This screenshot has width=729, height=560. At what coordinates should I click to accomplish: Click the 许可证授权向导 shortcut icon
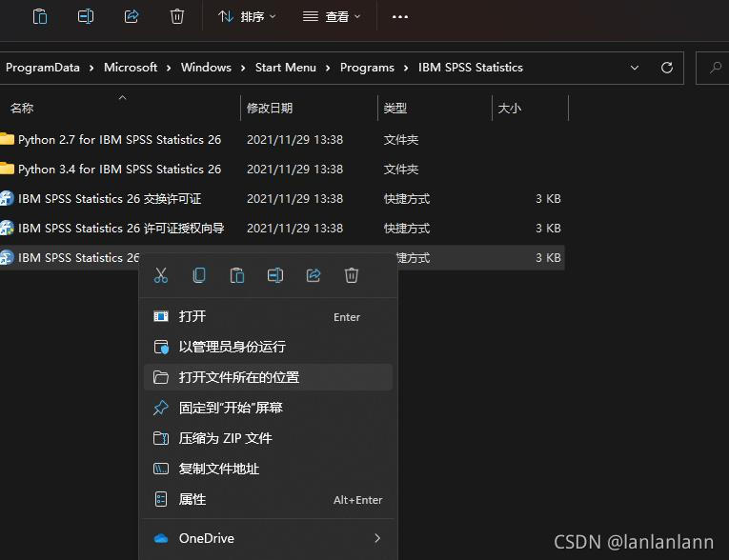click(7, 228)
